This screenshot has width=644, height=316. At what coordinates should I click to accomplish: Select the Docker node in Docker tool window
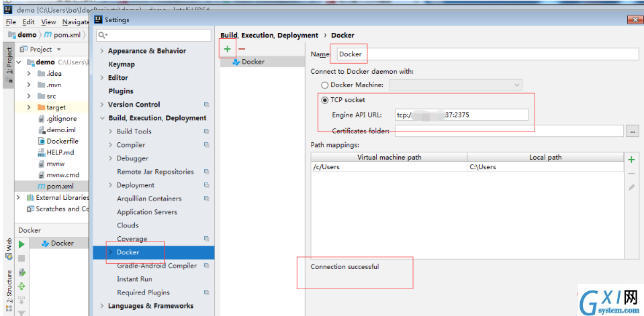tap(58, 243)
